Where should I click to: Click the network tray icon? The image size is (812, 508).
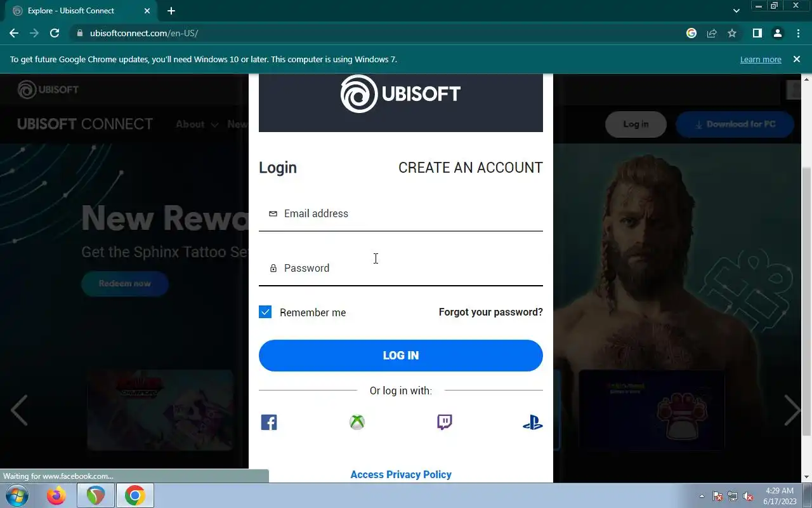pyautogui.click(x=733, y=496)
